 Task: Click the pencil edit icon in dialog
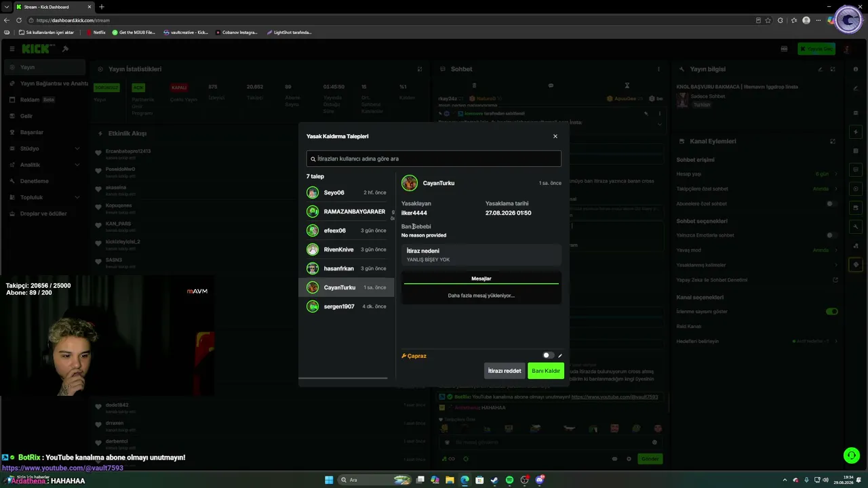(x=560, y=356)
